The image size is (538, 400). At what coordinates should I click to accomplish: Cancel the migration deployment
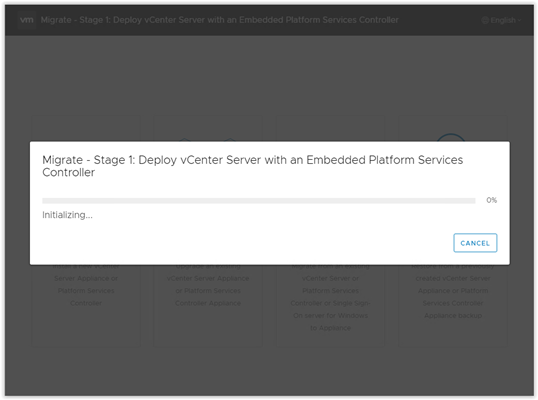(475, 243)
